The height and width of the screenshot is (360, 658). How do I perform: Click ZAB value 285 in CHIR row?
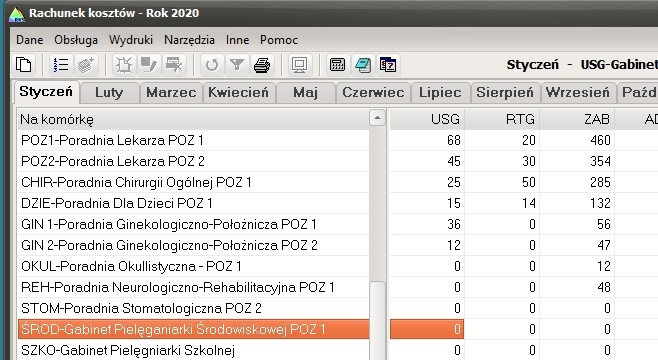(x=600, y=182)
